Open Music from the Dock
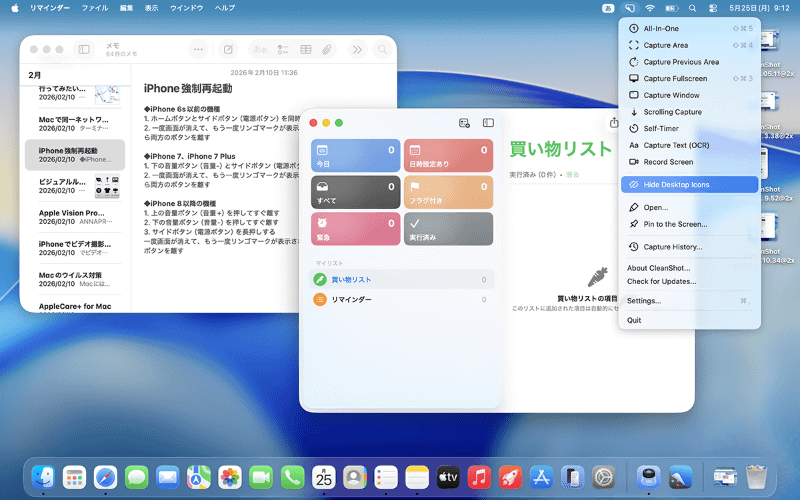This screenshot has width=800, height=500. 479,478
